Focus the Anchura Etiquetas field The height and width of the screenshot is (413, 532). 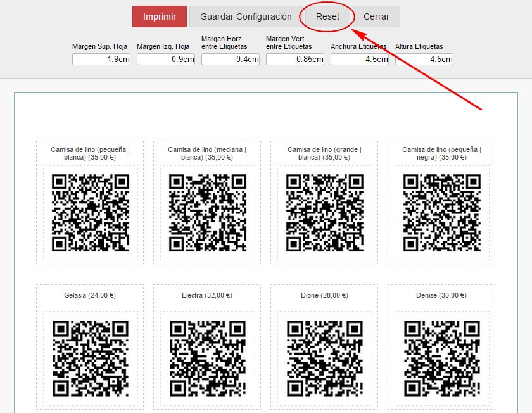pyautogui.click(x=360, y=59)
